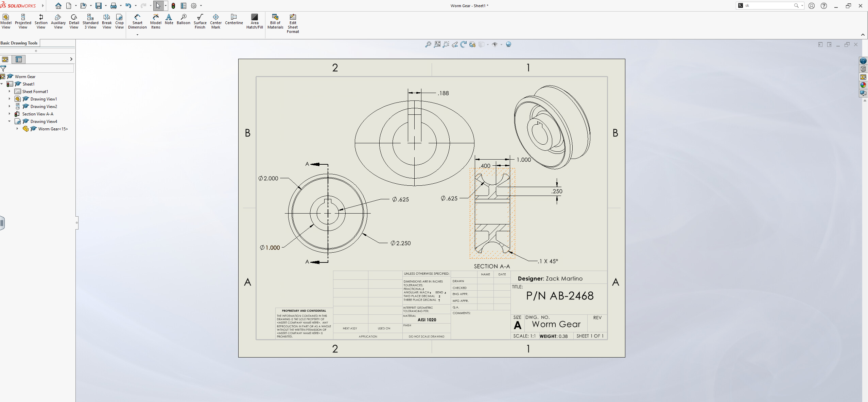Open the Select tool dropdown arrow
This screenshot has height=402, width=868.
(166, 6)
